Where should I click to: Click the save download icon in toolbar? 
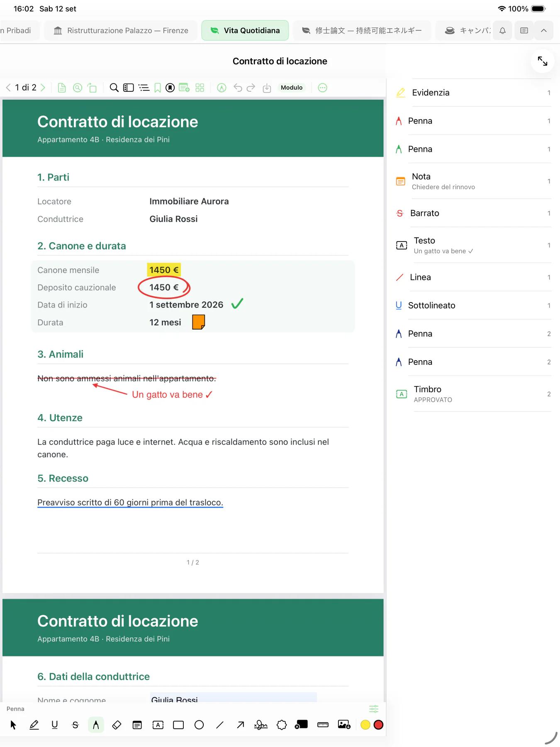[x=267, y=88]
